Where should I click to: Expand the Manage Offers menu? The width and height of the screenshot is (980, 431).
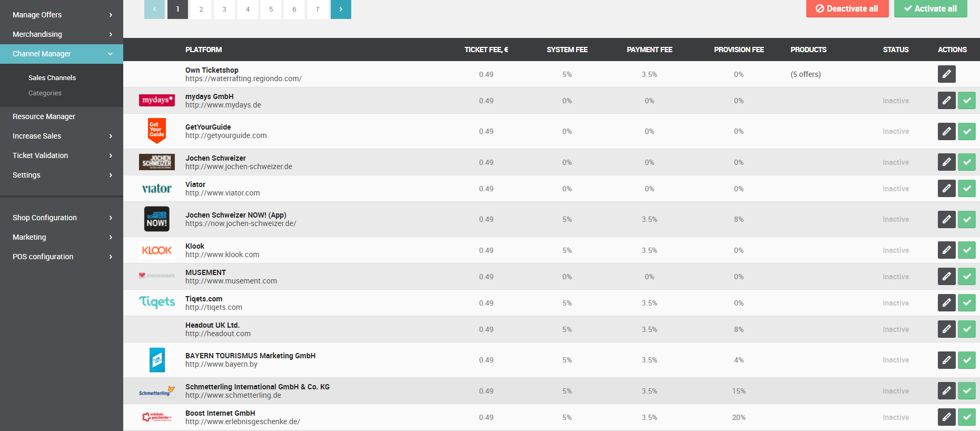point(62,15)
